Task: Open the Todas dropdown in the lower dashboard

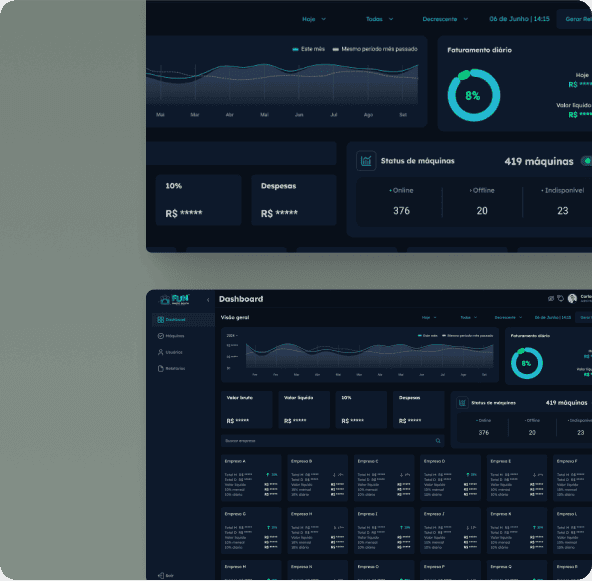Action: coord(469,317)
